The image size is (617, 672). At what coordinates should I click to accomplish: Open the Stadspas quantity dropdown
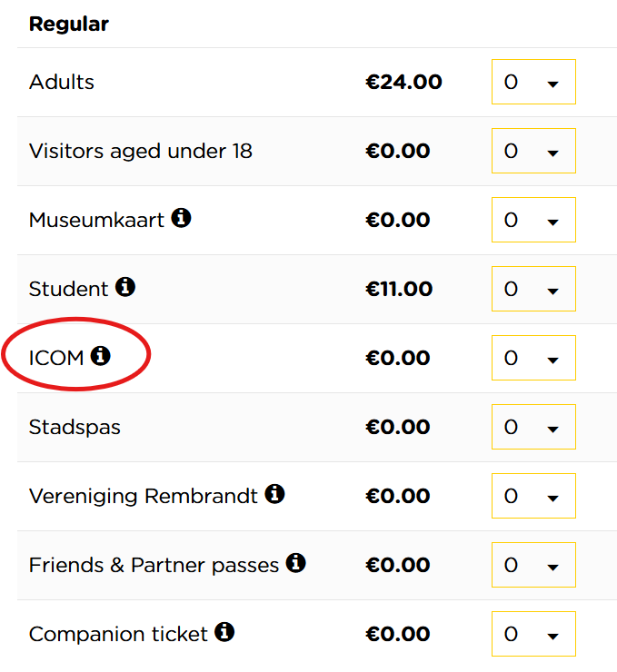[533, 428]
